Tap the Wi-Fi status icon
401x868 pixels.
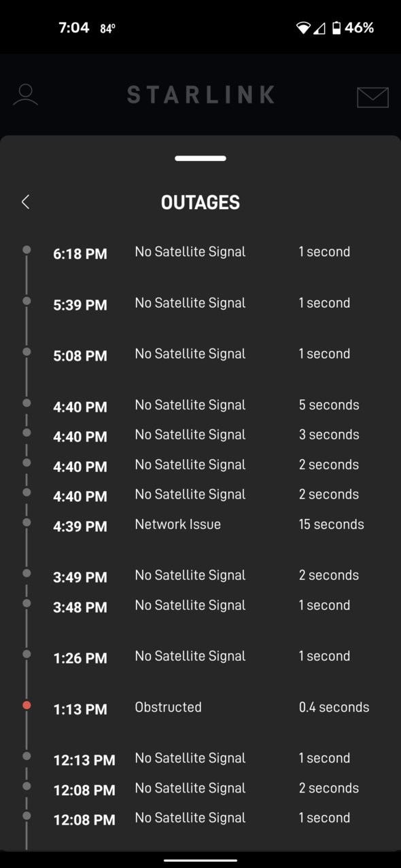pyautogui.click(x=303, y=28)
